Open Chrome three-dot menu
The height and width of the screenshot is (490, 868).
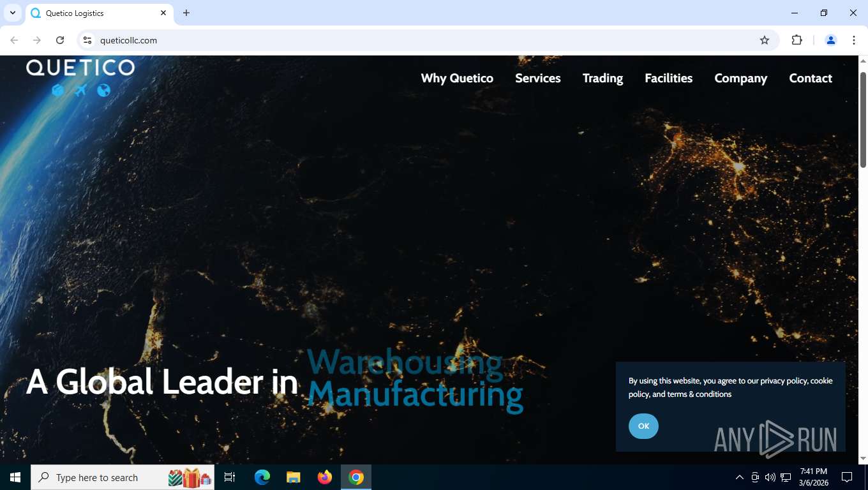pyautogui.click(x=854, y=40)
